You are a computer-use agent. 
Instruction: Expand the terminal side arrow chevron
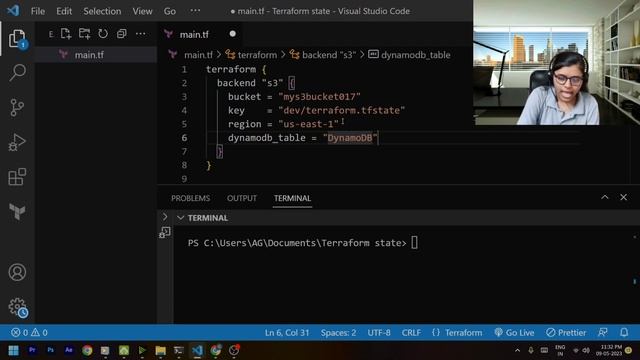pyautogui.click(x=165, y=217)
